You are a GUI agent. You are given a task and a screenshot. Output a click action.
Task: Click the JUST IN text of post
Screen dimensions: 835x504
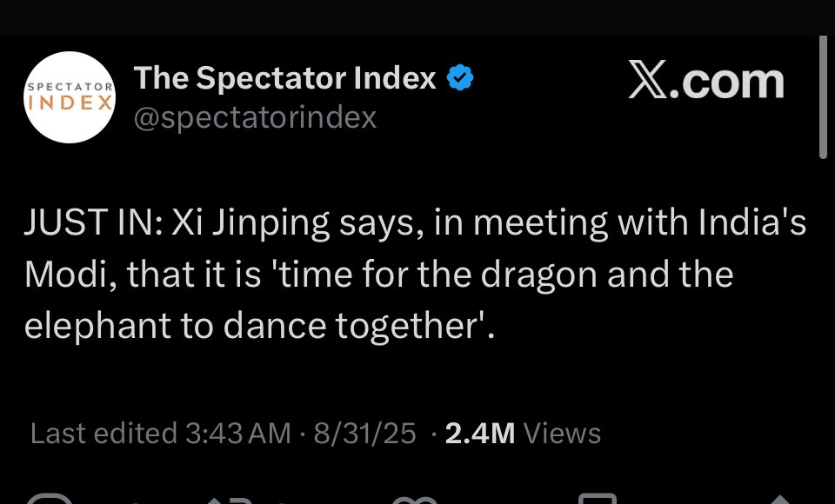point(89,224)
